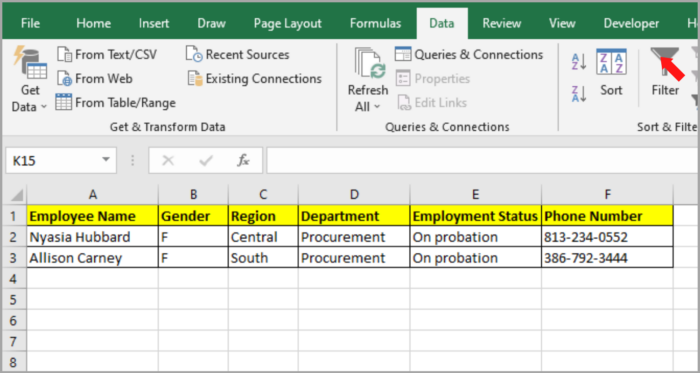The height and width of the screenshot is (373, 700).
Task: Select the cell Nyasia Hubbard
Action: click(x=92, y=237)
